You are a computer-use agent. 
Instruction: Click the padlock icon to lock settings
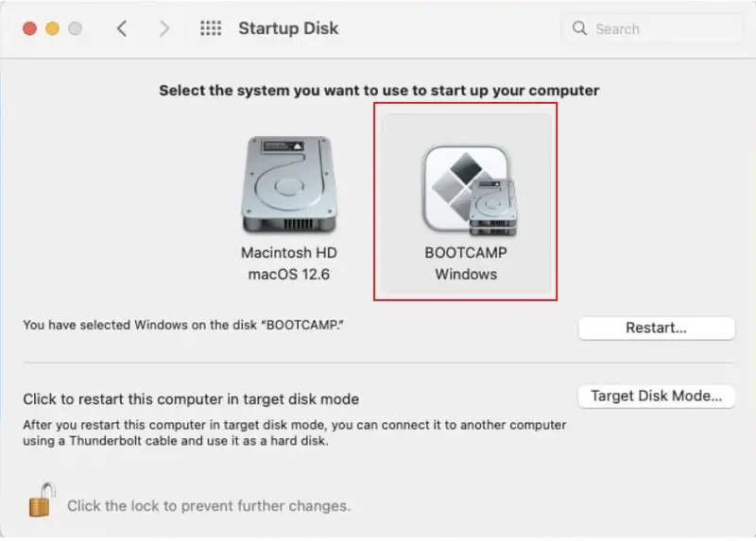click(x=40, y=499)
